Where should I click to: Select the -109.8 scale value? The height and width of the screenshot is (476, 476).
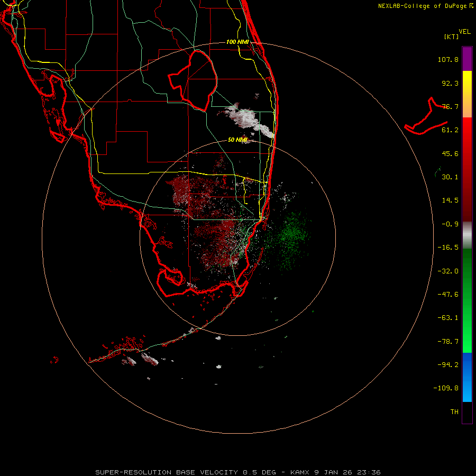coord(446,388)
